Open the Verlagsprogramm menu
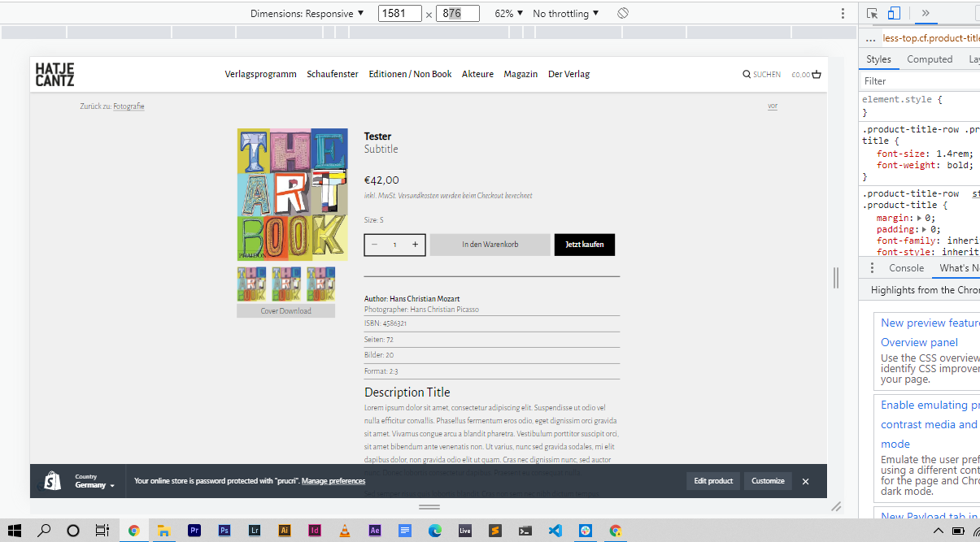 point(261,74)
